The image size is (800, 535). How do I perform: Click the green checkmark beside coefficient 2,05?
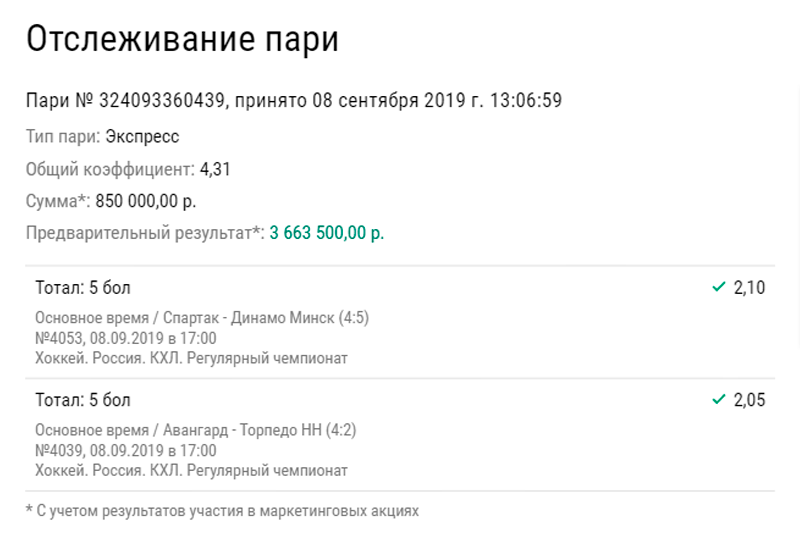(x=718, y=400)
